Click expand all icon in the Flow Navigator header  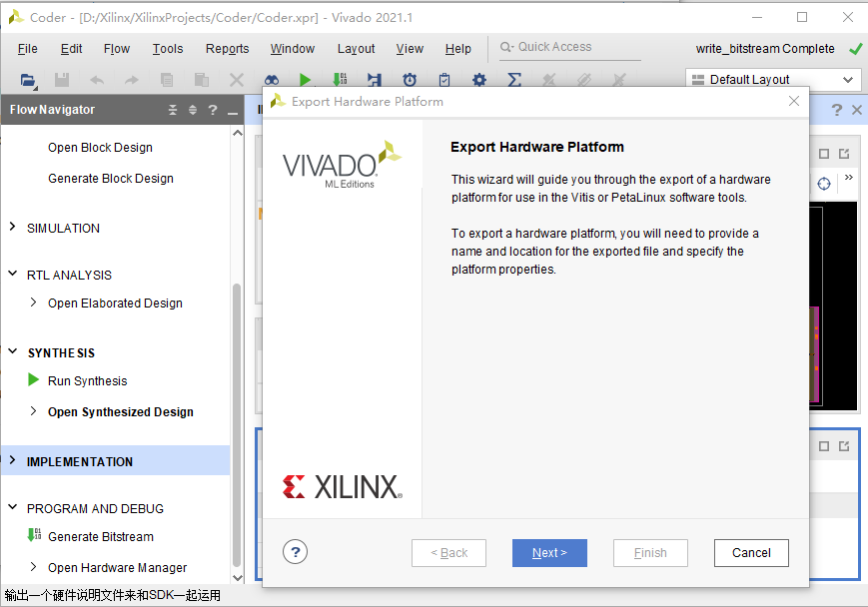pyautogui.click(x=193, y=110)
